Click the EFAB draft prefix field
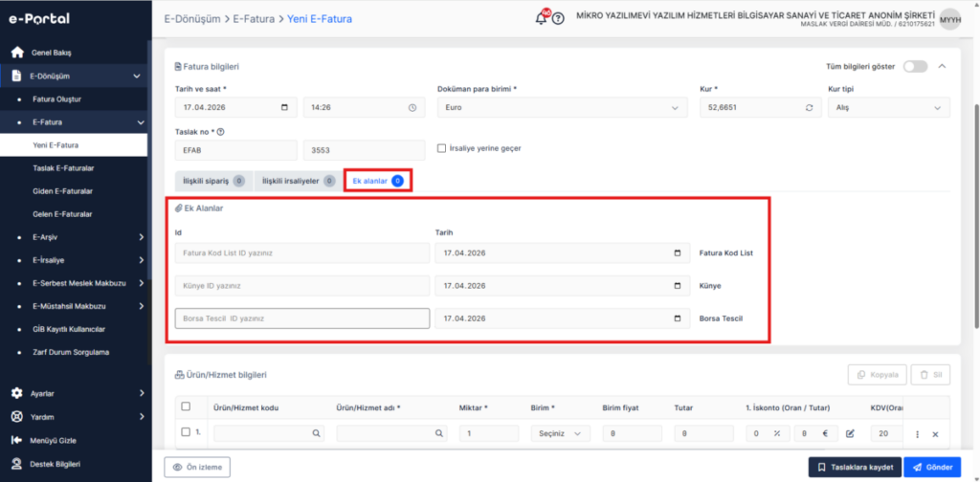The width and height of the screenshot is (980, 482). (x=236, y=150)
